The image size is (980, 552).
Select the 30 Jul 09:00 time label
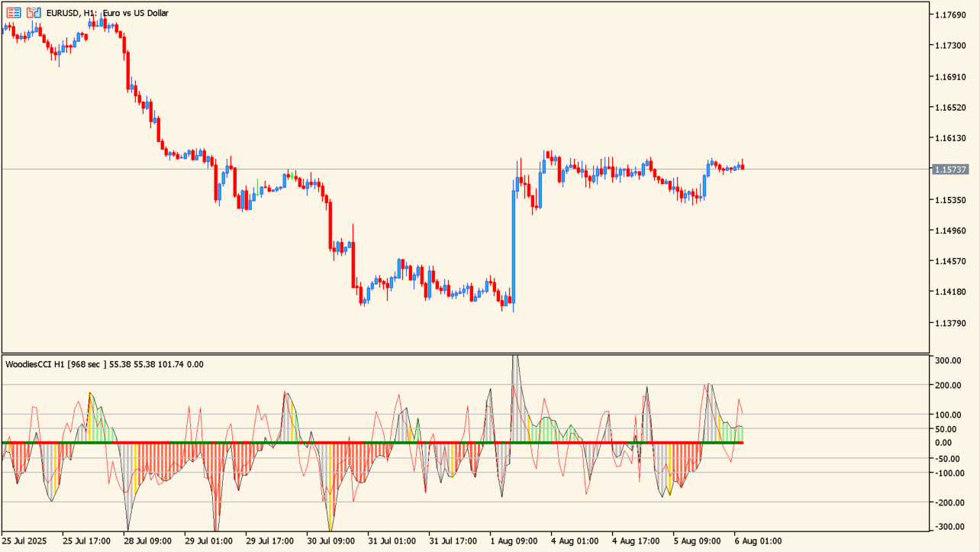coord(329,541)
